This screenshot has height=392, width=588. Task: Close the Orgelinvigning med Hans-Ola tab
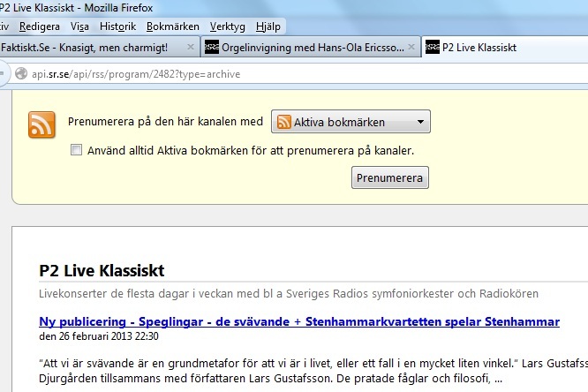click(411, 47)
